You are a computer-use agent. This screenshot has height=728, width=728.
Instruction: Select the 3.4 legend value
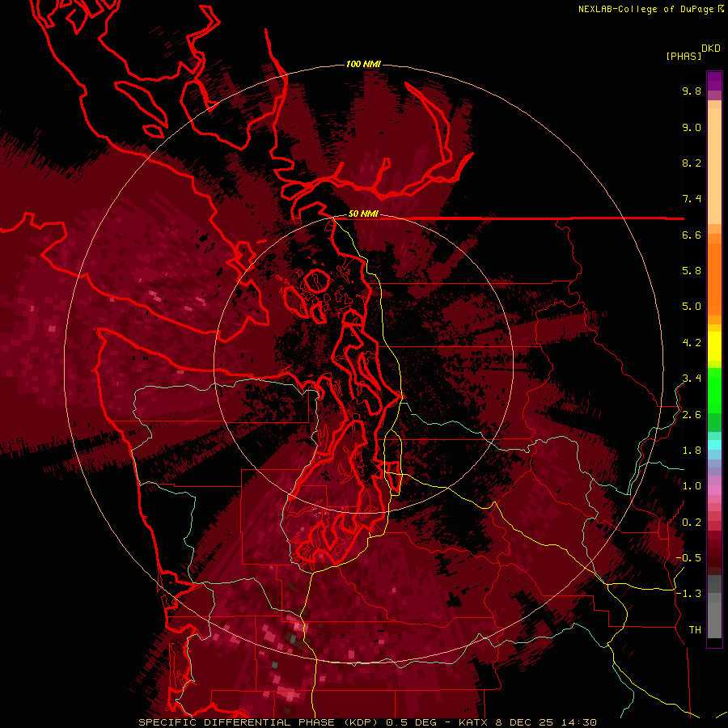click(692, 379)
